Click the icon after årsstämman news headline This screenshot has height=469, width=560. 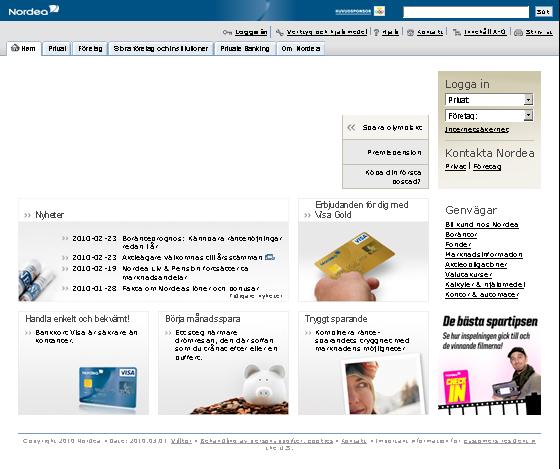tap(270, 257)
